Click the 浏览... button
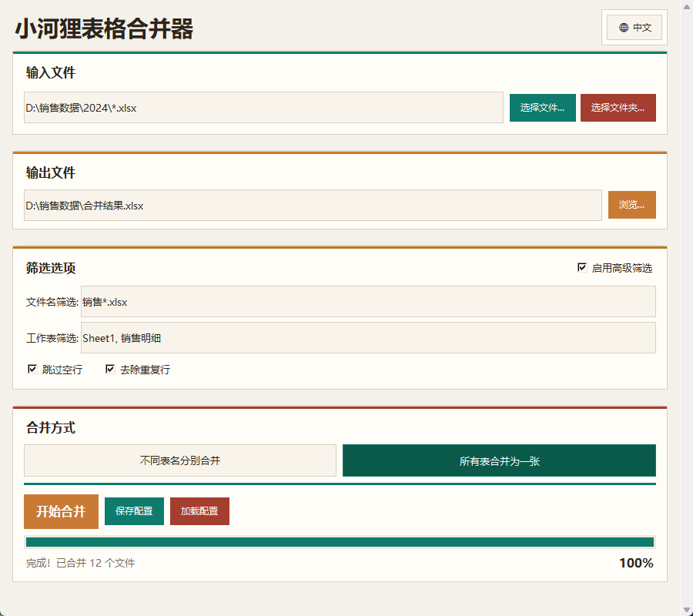 pos(632,205)
